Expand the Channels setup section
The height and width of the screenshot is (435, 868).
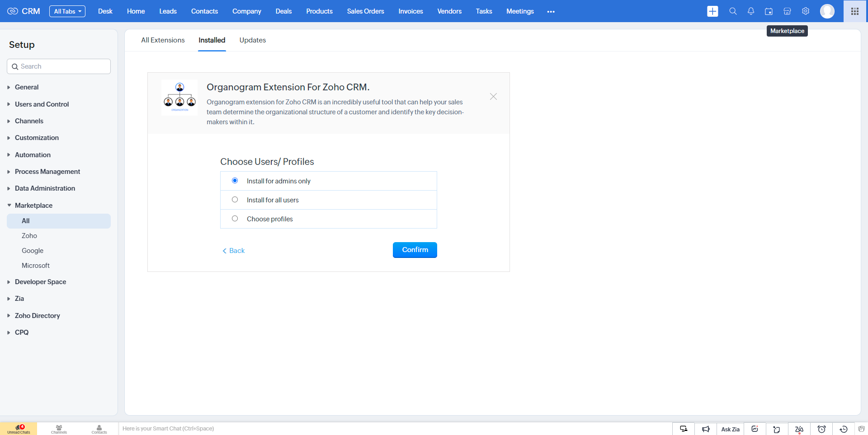[29, 121]
